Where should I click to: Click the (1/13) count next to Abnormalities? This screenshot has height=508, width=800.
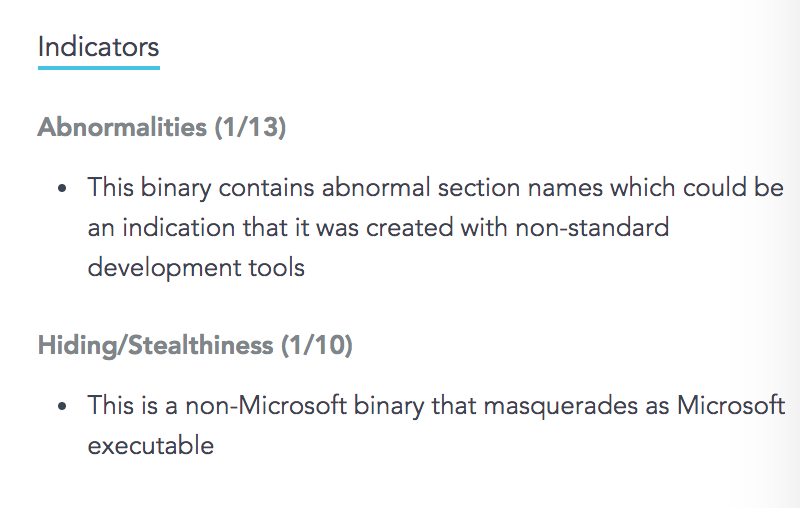pyautogui.click(x=251, y=128)
